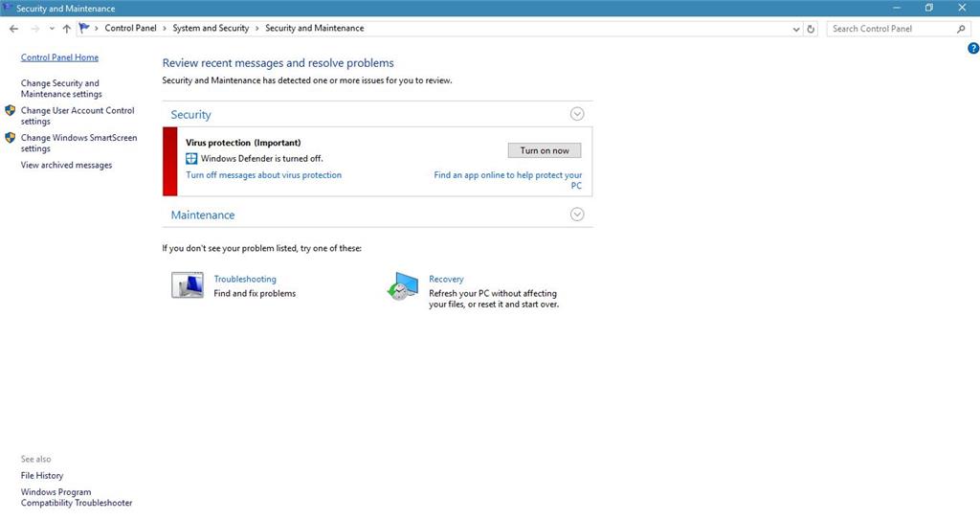Go up one level with up arrow
The image size is (980, 520).
tap(67, 29)
